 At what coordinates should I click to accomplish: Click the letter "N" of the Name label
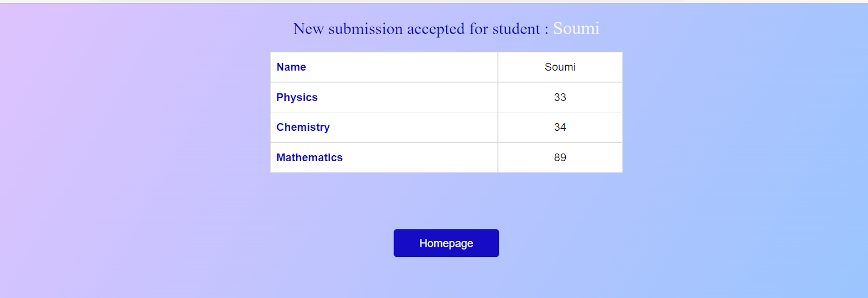click(280, 67)
